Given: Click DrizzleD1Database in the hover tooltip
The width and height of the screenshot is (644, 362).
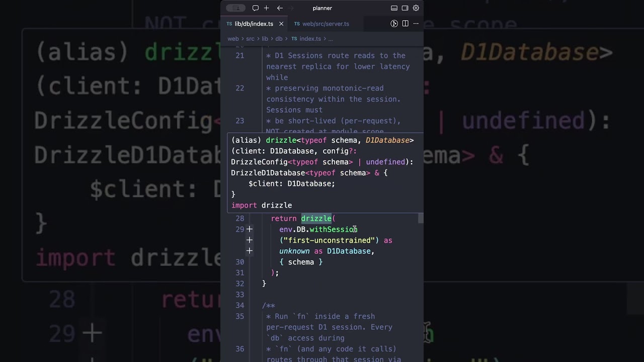Looking at the screenshot, I should [x=268, y=172].
